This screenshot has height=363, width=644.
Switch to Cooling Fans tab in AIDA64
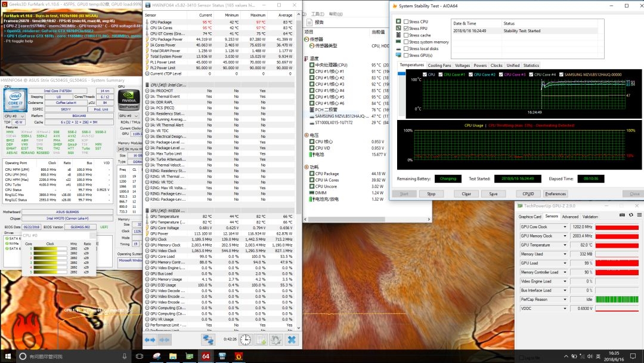439,65
